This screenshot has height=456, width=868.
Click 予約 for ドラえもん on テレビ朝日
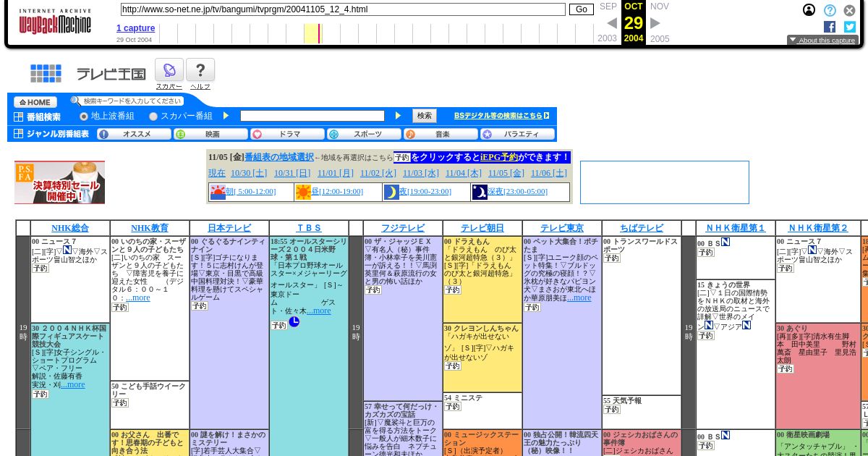(452, 290)
